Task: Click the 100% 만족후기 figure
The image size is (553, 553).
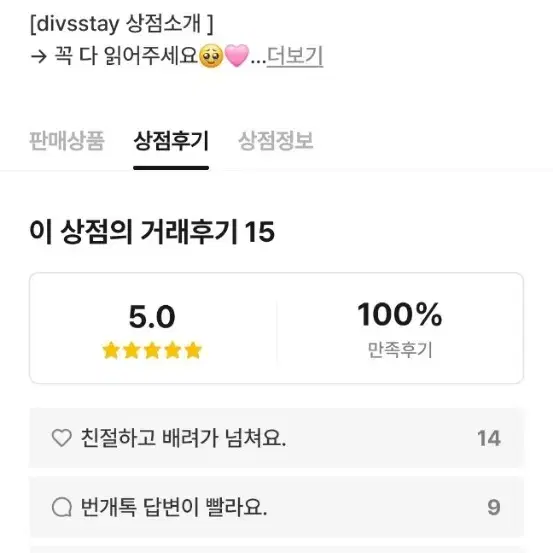Action: (x=400, y=314)
